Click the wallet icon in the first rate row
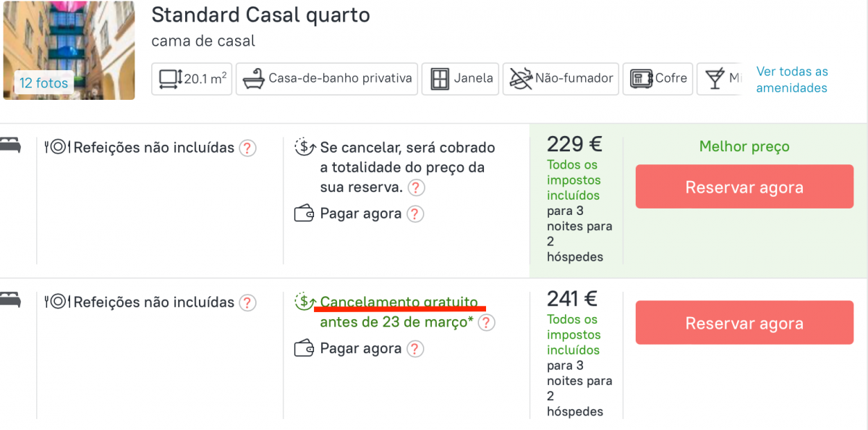868x430 pixels. [x=304, y=214]
